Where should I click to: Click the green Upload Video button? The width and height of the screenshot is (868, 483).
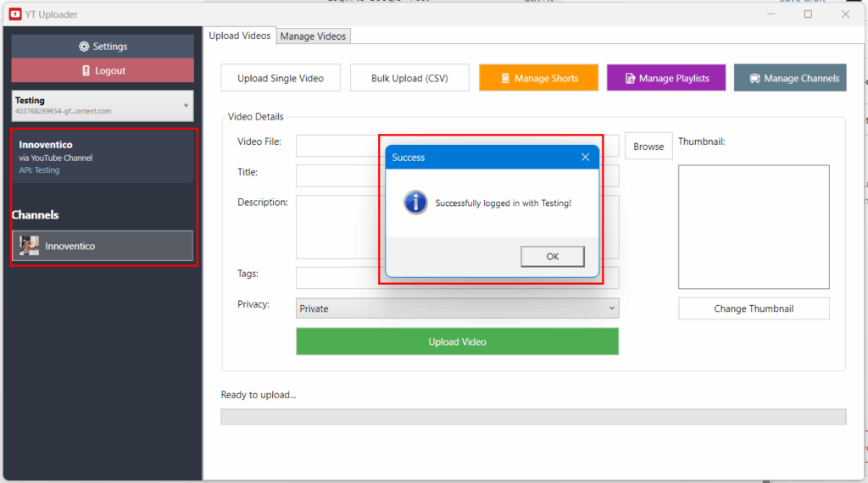(x=457, y=341)
